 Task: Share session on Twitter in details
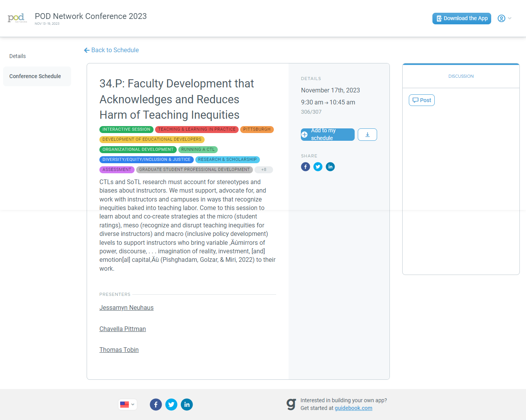tap(318, 167)
